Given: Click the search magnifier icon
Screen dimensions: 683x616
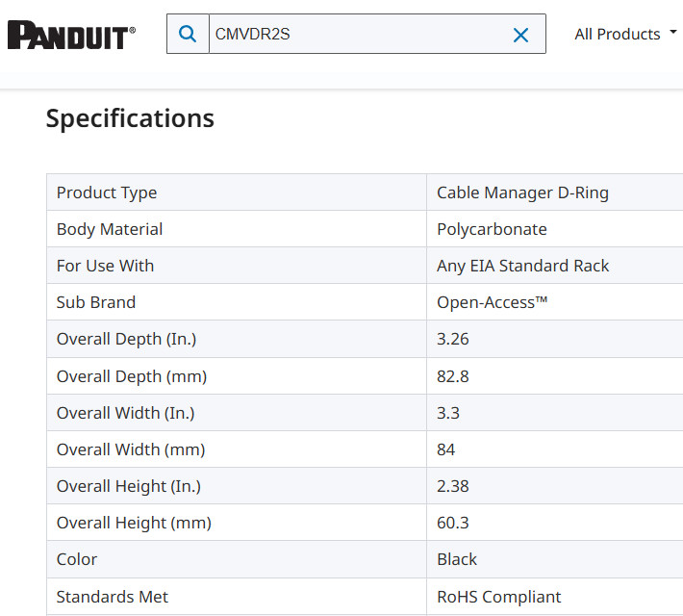Looking at the screenshot, I should tap(188, 34).
